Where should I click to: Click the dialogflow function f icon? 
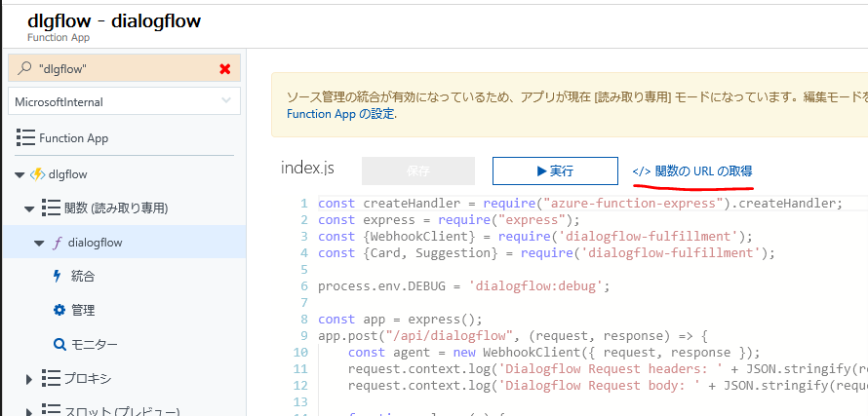57,243
